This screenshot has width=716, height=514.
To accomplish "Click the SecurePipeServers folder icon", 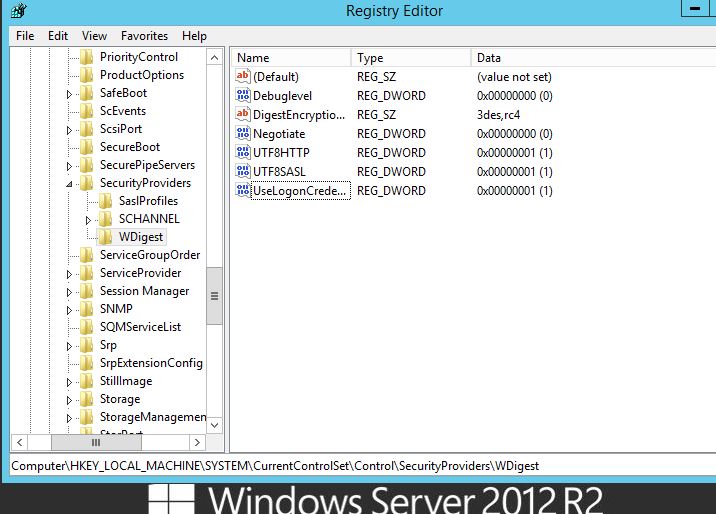I will click(86, 165).
